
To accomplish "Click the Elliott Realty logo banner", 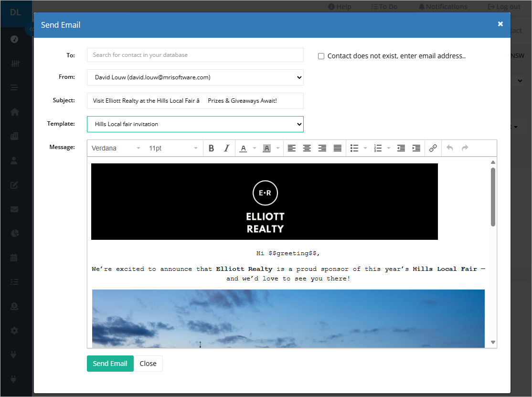I will click(264, 202).
